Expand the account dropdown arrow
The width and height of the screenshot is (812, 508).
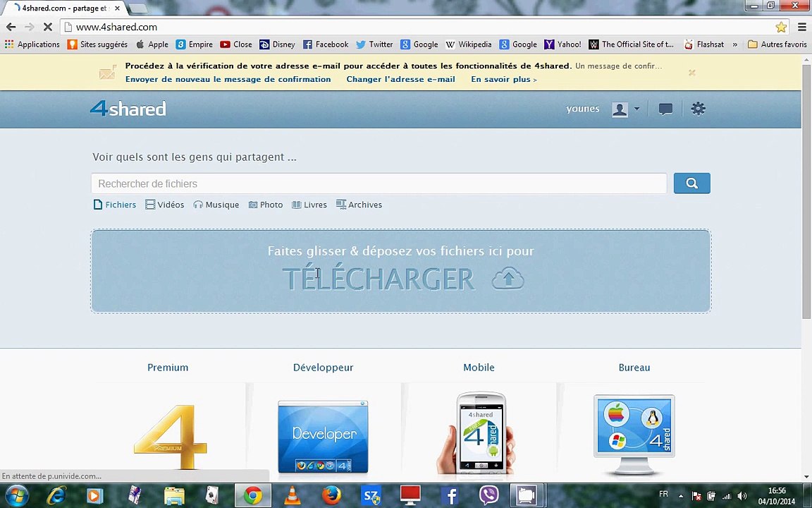click(x=637, y=109)
